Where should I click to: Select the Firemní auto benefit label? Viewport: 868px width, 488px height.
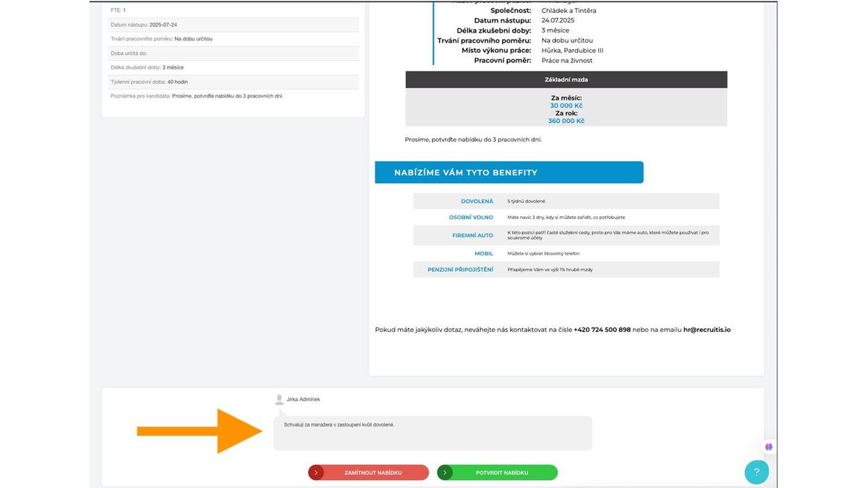(473, 235)
